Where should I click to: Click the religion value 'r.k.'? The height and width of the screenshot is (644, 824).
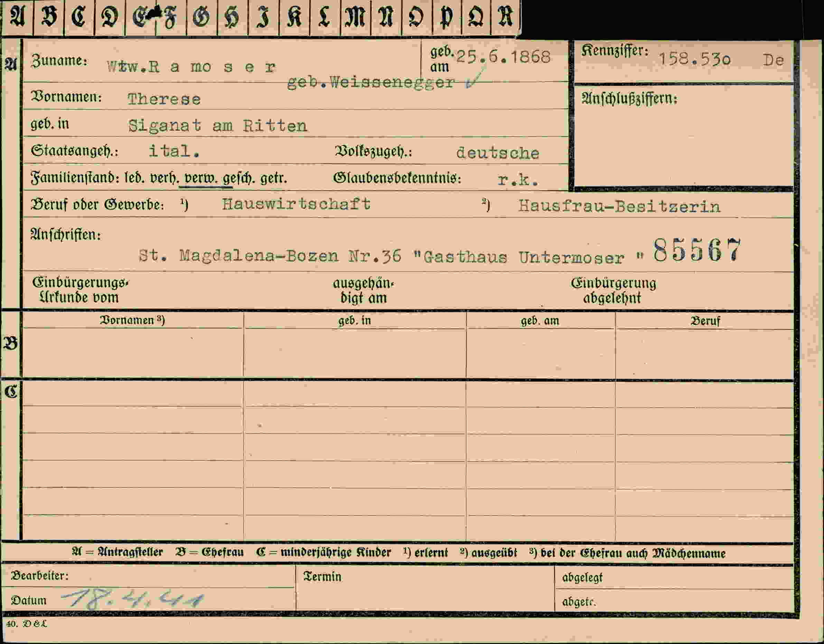pyautogui.click(x=518, y=180)
